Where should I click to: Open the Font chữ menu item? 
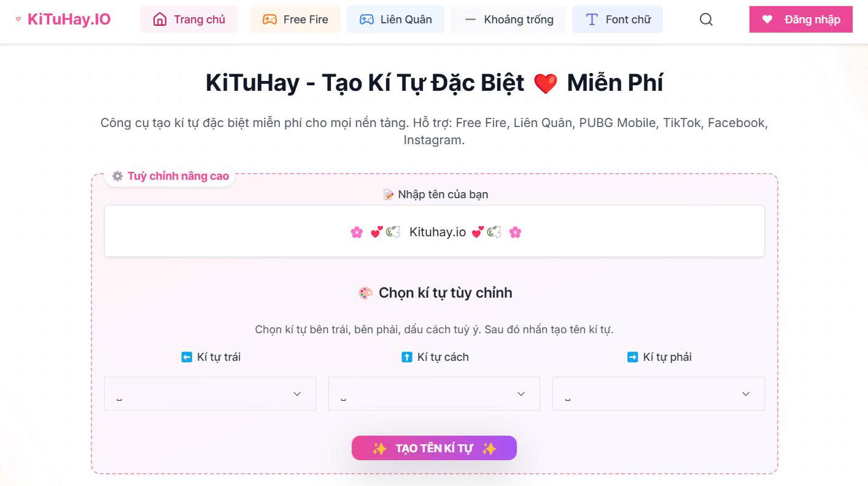618,20
